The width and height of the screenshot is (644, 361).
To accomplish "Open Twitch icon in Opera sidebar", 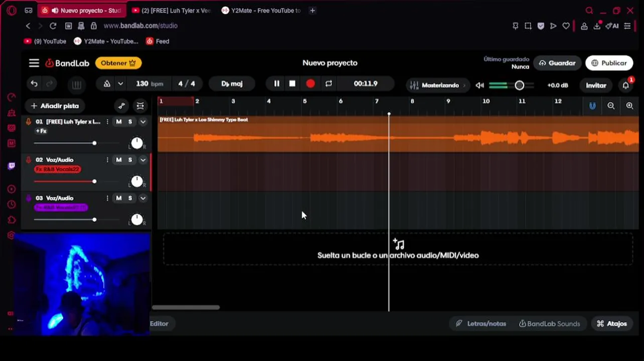I will (12, 166).
